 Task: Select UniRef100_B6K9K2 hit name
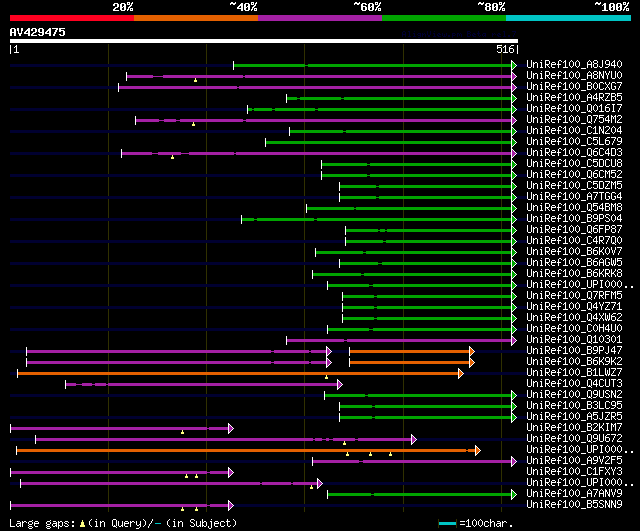tap(574, 362)
